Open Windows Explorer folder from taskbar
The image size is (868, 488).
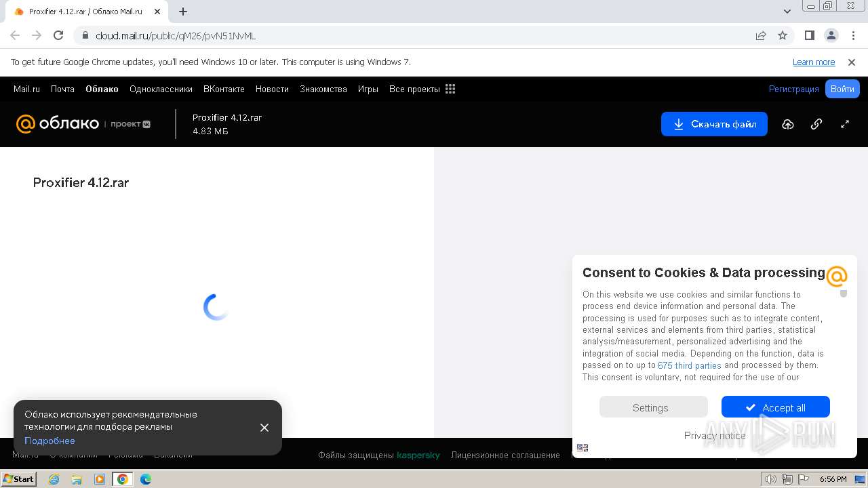pyautogui.click(x=77, y=479)
